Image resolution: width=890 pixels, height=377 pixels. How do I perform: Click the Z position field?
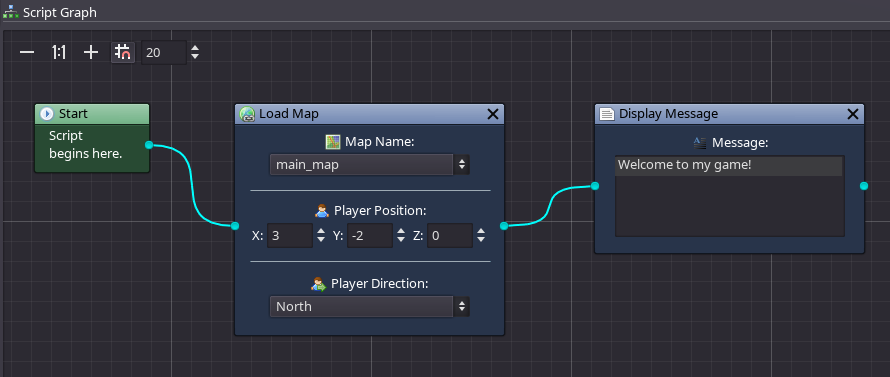(450, 236)
